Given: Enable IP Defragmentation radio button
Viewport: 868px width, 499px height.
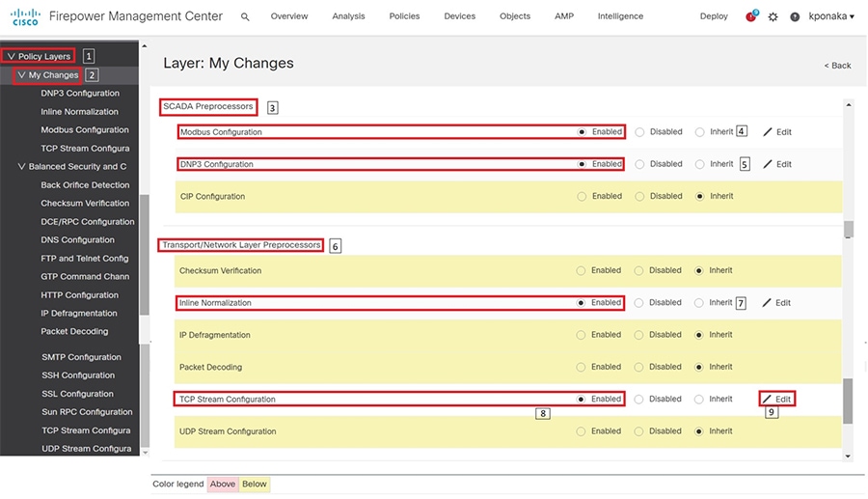Looking at the screenshot, I should (x=581, y=335).
